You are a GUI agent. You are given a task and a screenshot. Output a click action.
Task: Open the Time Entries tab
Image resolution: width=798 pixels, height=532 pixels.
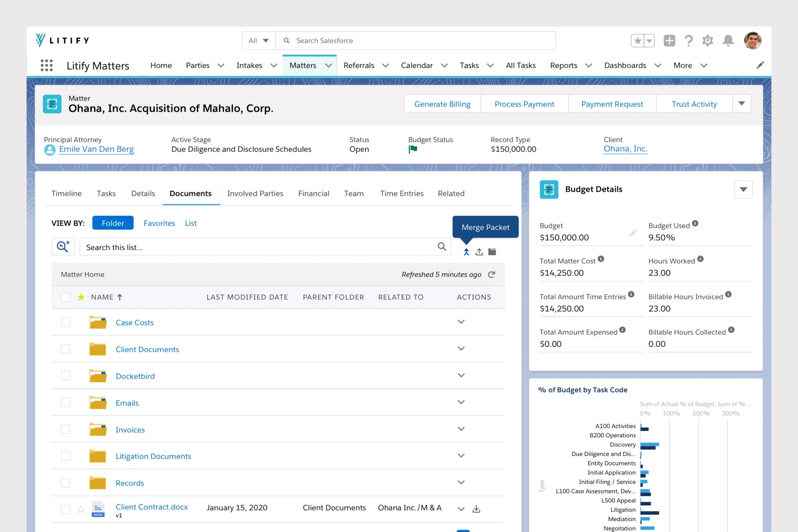[401, 193]
